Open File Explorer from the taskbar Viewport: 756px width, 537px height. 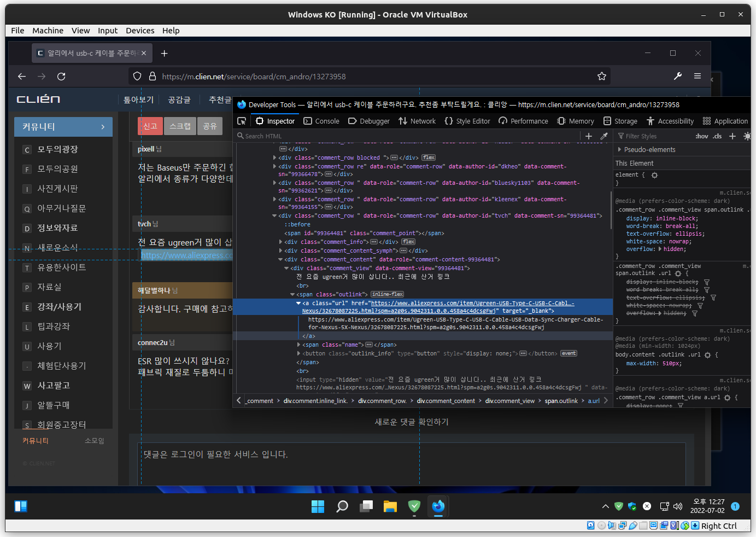pos(390,506)
